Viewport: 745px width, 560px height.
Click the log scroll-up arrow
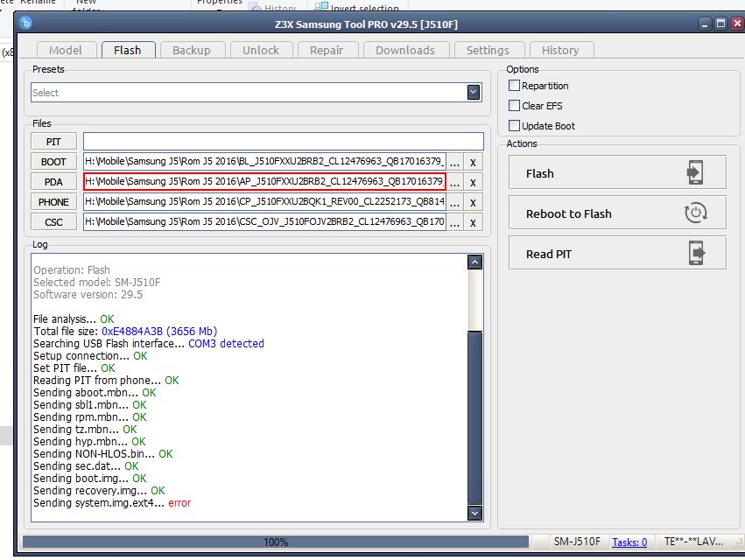pos(475,262)
